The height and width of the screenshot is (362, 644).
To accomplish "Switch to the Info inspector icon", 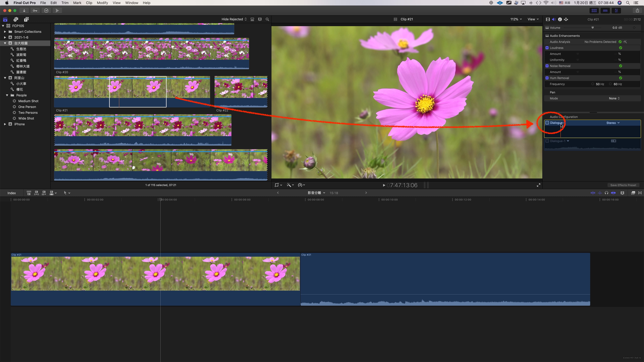I will pyautogui.click(x=560, y=19).
